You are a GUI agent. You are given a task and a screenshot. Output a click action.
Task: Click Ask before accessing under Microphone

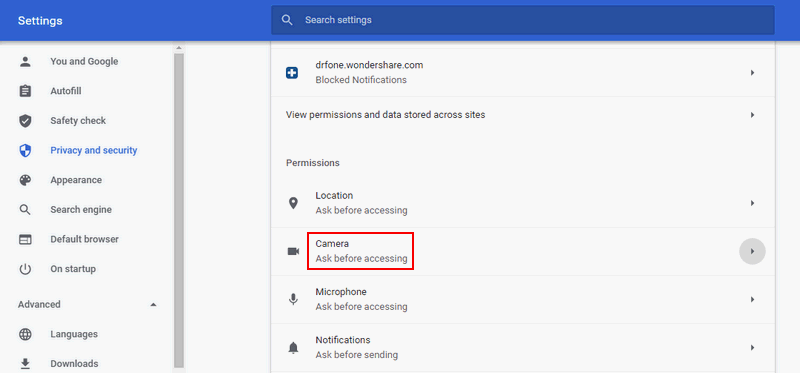tap(361, 307)
